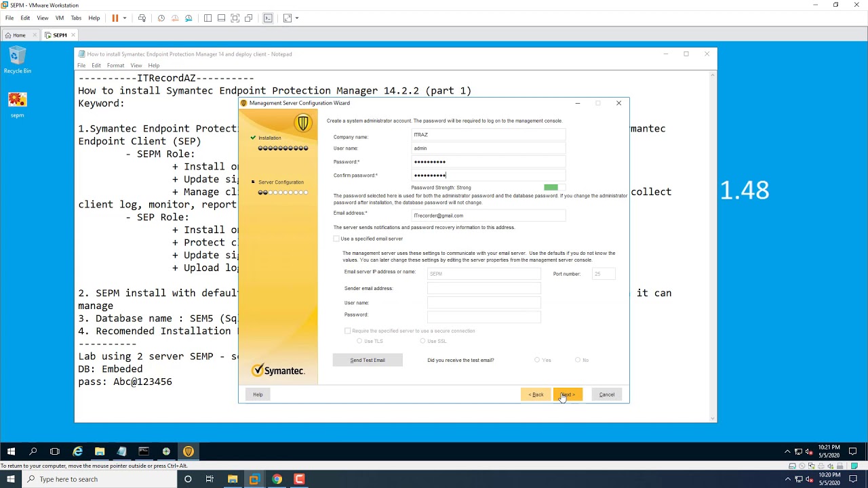Expand the stretch guest dropdown arrow

297,18
